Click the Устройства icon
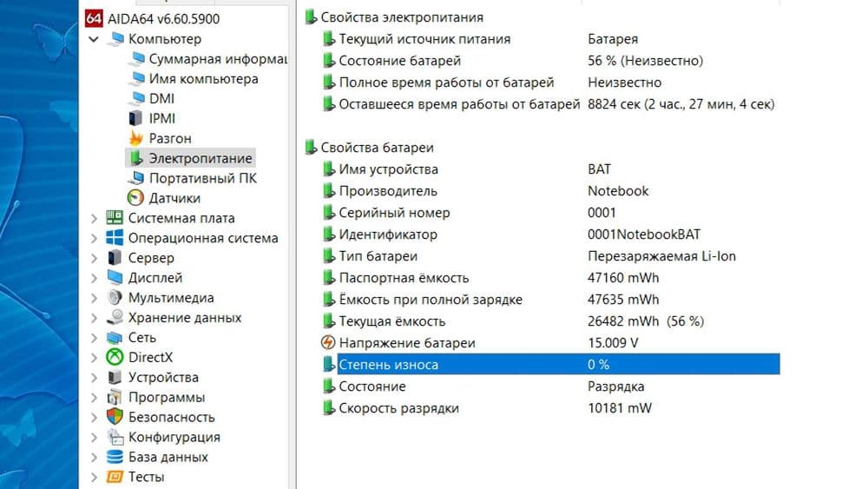The image size is (868, 489). [115, 377]
